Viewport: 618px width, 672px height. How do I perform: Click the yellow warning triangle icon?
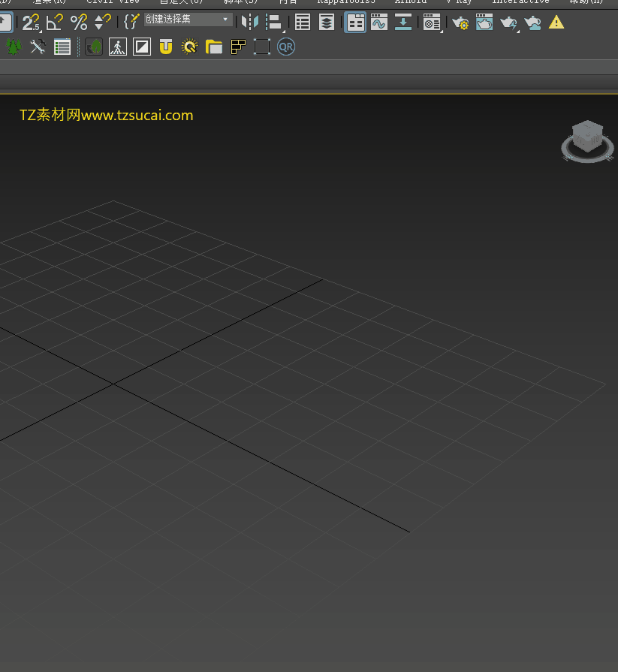pyautogui.click(x=556, y=23)
